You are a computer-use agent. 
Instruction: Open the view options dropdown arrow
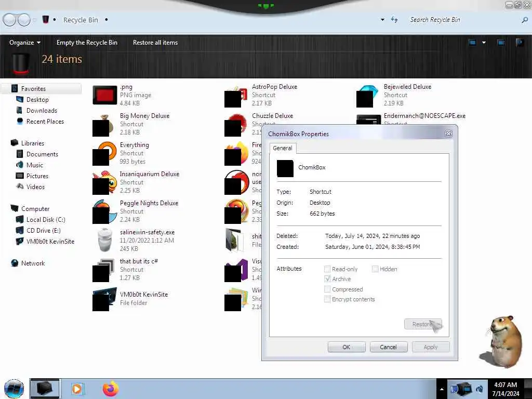(x=484, y=43)
